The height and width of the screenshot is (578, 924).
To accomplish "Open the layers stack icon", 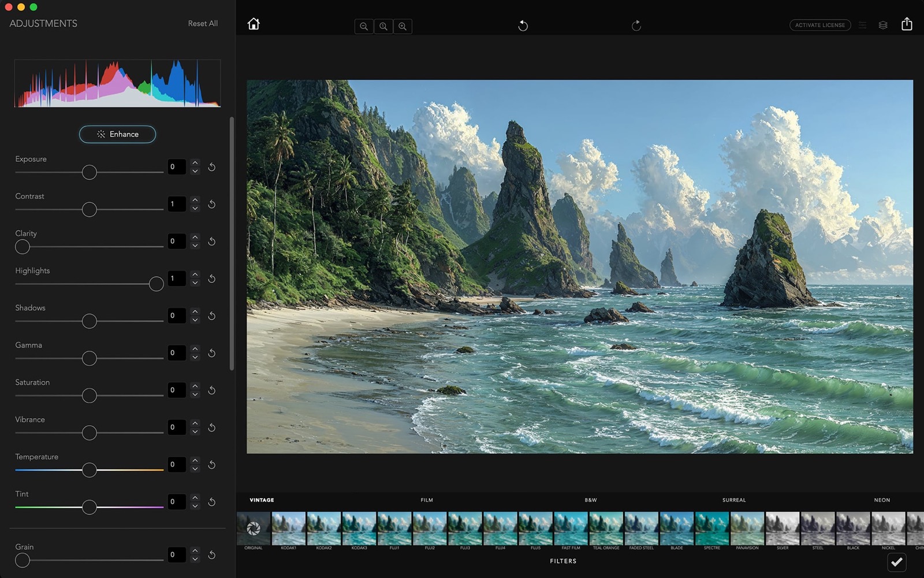I will pyautogui.click(x=883, y=25).
